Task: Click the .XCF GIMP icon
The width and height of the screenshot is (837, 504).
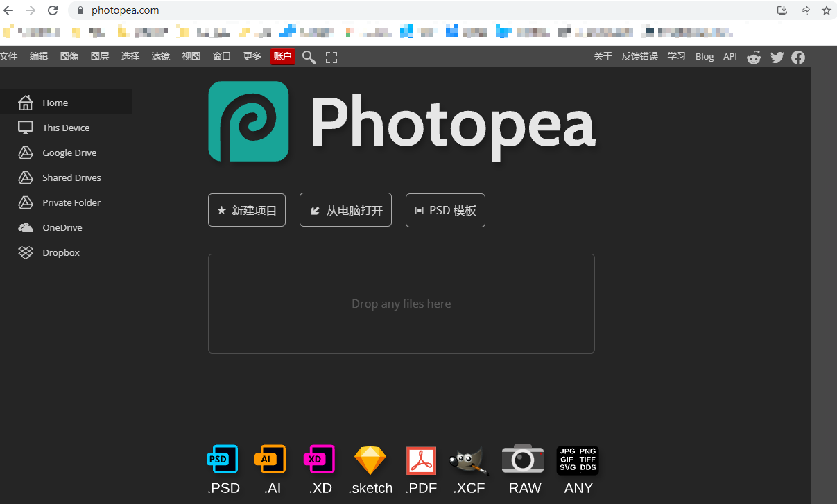Action: 469,460
